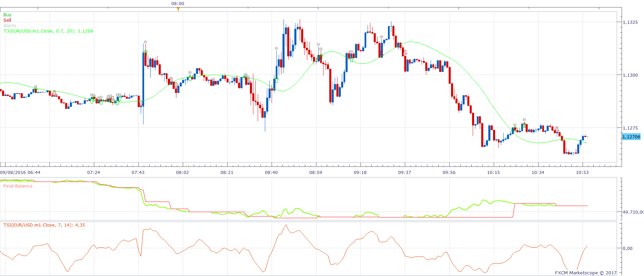Select the trade marker atop the 07:43 spike candle
The image size is (644, 276).
(145, 42)
